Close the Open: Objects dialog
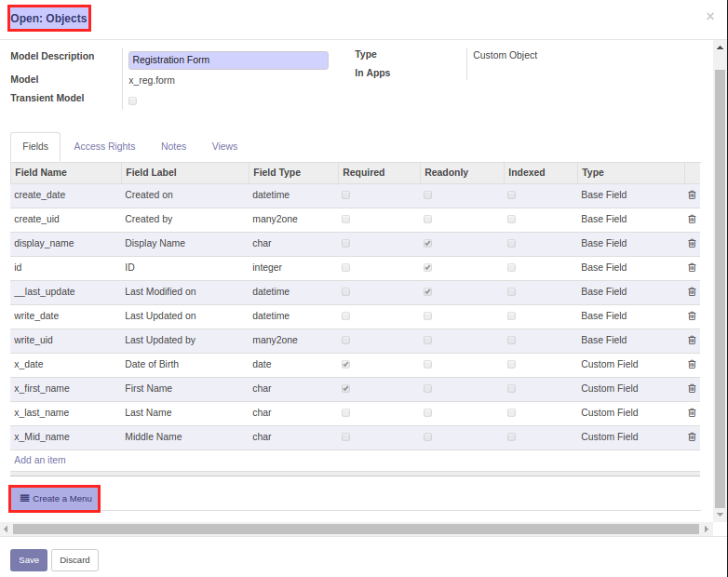This screenshot has height=577, width=728. tap(710, 17)
